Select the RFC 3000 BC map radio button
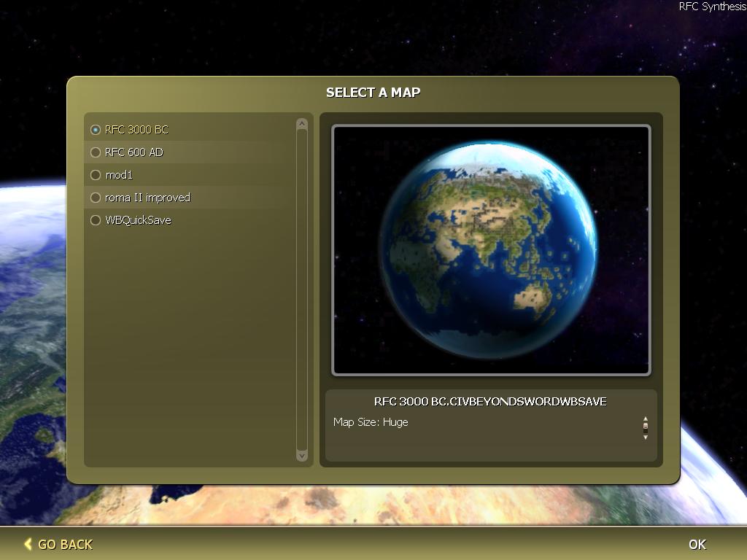Image resolution: width=747 pixels, height=560 pixels. point(96,130)
